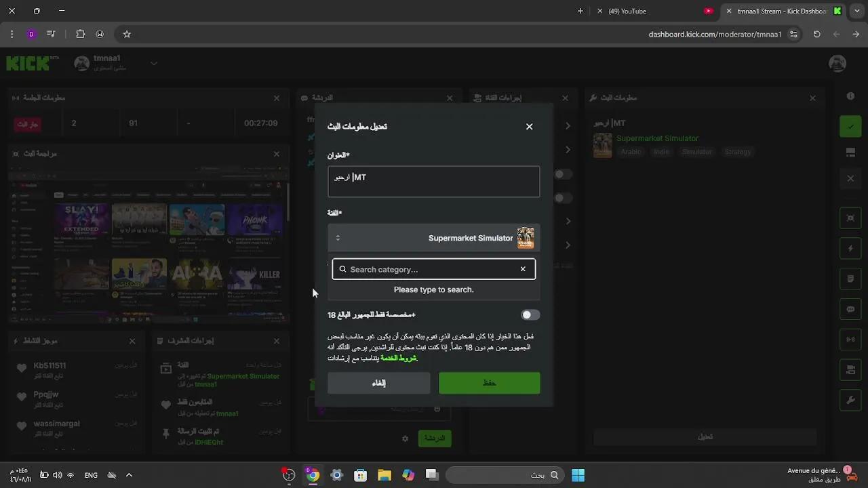Viewport: 868px width, 488px height.
Task: Click the Ppqjjw follower entry
Action: click(x=75, y=399)
